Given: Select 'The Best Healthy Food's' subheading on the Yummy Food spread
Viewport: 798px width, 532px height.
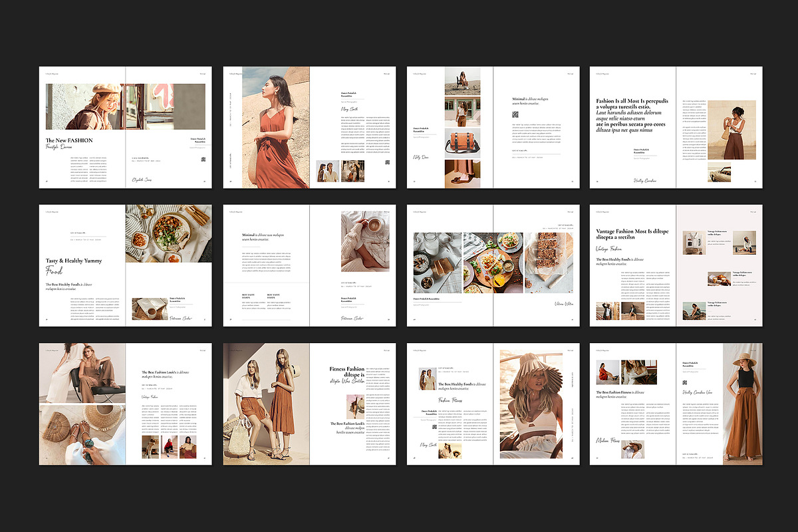Looking at the screenshot, I should pyautogui.click(x=63, y=284).
